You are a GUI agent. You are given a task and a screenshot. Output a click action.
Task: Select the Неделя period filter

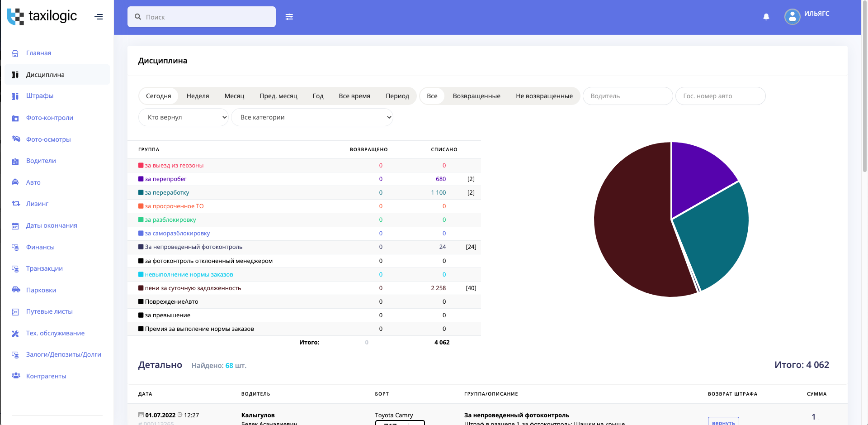click(x=198, y=96)
